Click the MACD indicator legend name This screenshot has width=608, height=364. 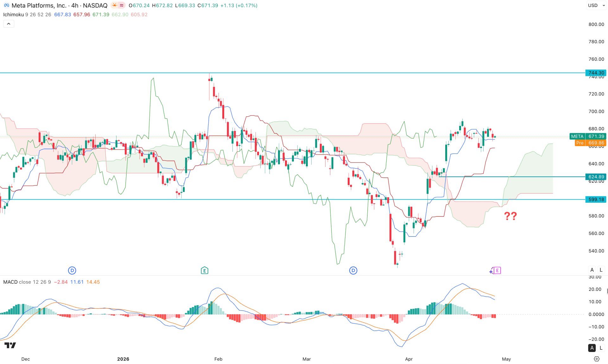10,282
